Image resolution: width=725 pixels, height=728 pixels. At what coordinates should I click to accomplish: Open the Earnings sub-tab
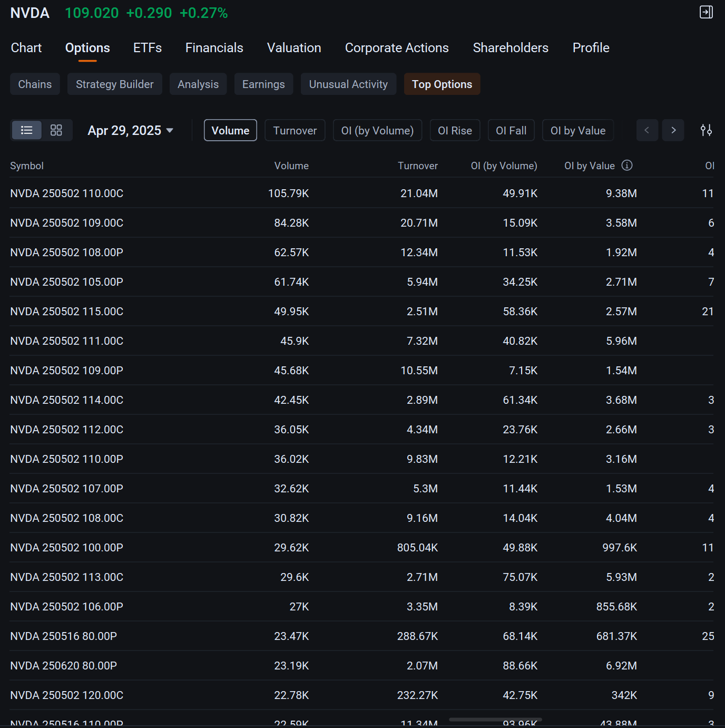click(x=263, y=84)
